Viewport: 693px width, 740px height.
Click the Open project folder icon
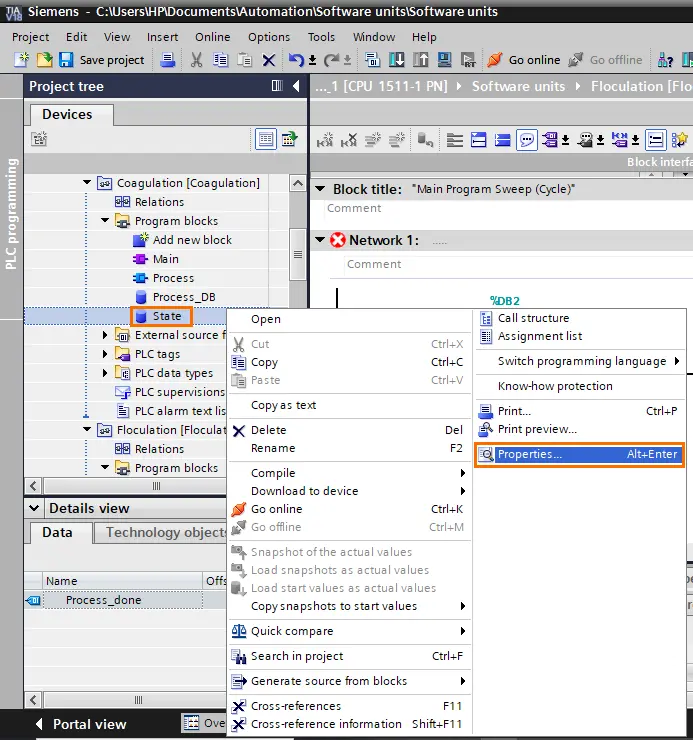tap(44, 60)
